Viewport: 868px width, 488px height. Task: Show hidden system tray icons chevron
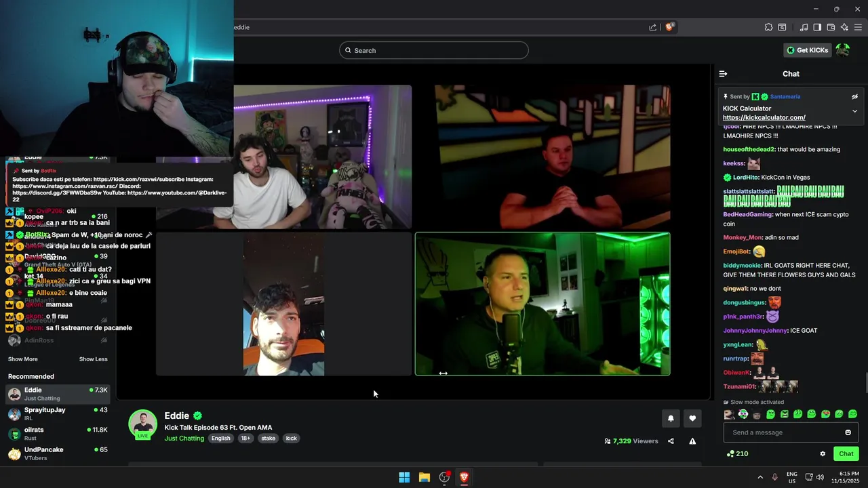(x=759, y=477)
